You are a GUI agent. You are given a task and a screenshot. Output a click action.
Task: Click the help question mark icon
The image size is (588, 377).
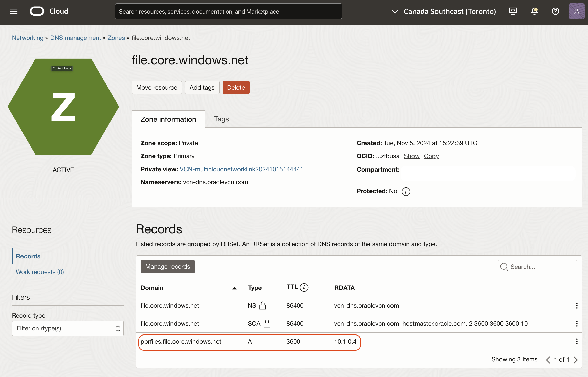pos(555,11)
